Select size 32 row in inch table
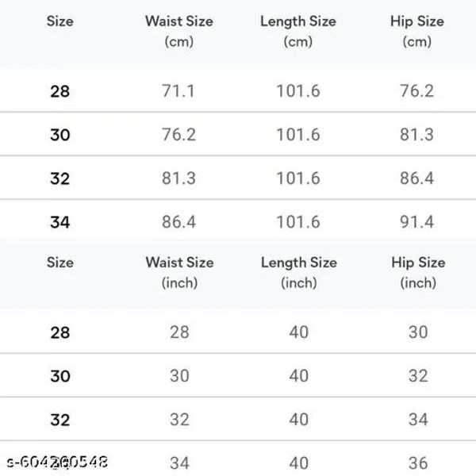This screenshot has width=476, height=476. (x=238, y=419)
